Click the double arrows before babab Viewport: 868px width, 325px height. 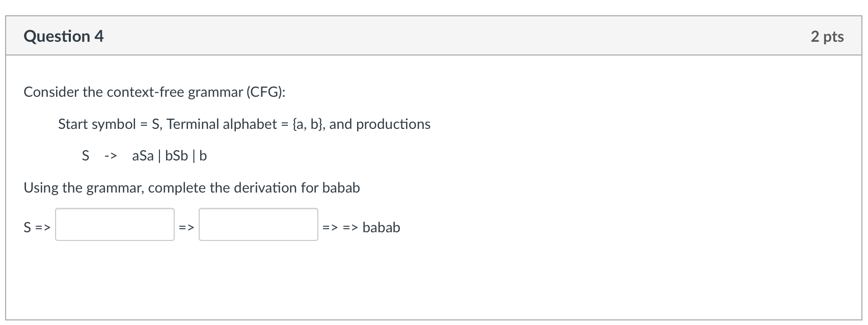click(x=339, y=228)
